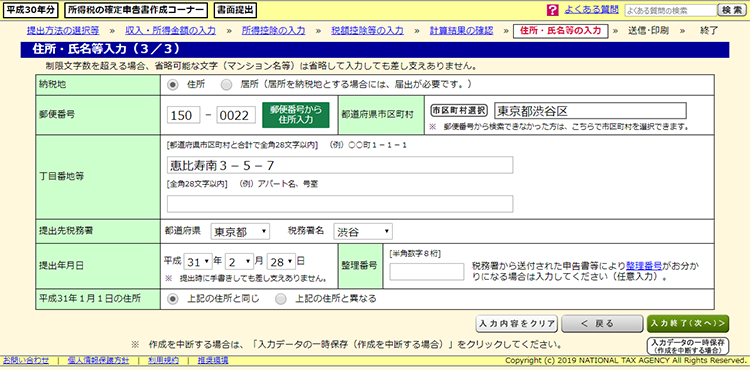Select 住所 radio for tax payment place

coord(174,85)
